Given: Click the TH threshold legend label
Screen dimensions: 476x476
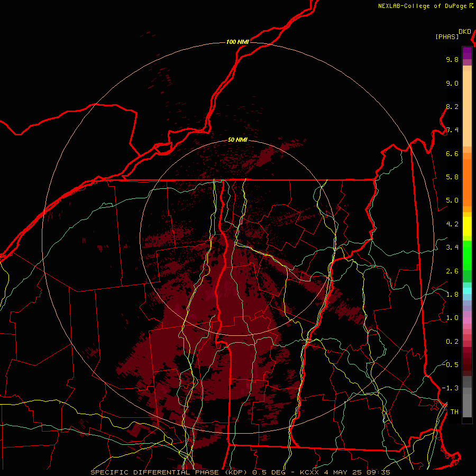Looking at the screenshot, I should pyautogui.click(x=454, y=411).
